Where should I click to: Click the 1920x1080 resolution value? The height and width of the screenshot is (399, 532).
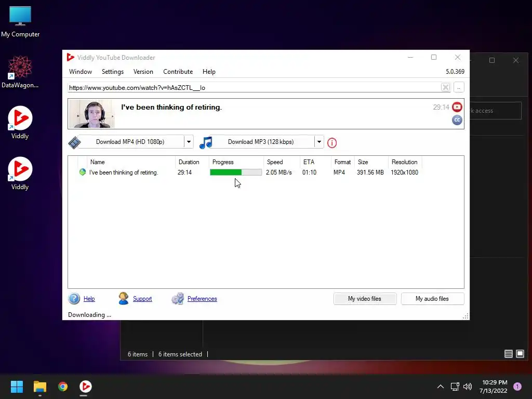coord(404,172)
